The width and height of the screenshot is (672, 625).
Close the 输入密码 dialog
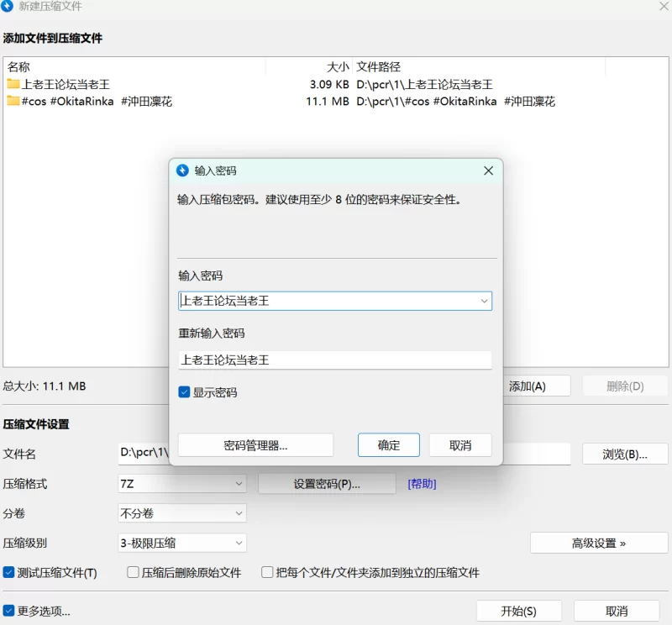tap(488, 171)
